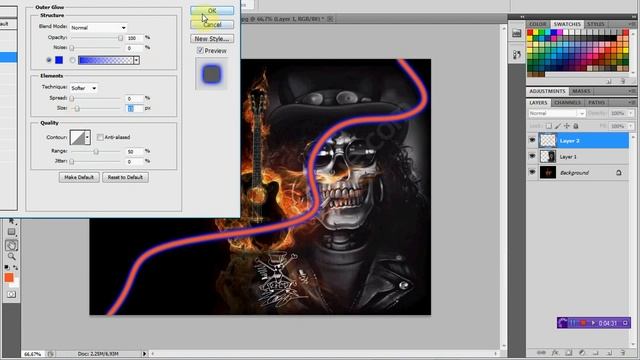
Task: Toggle the Preview checkbox
Action: click(x=200, y=51)
